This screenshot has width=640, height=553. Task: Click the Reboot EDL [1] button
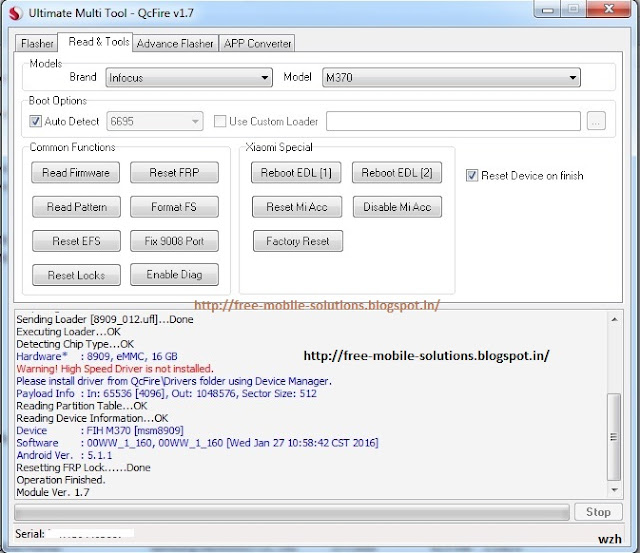(296, 173)
